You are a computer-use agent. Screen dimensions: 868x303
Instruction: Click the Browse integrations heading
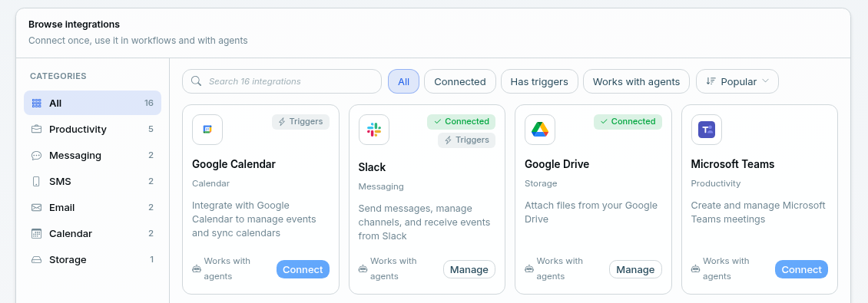pyautogui.click(x=75, y=25)
